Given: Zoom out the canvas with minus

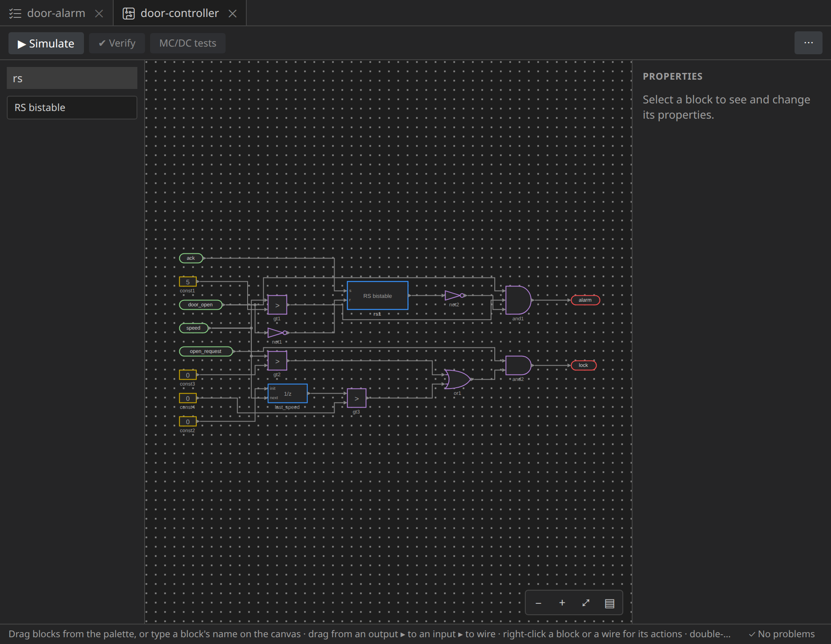Looking at the screenshot, I should [538, 603].
